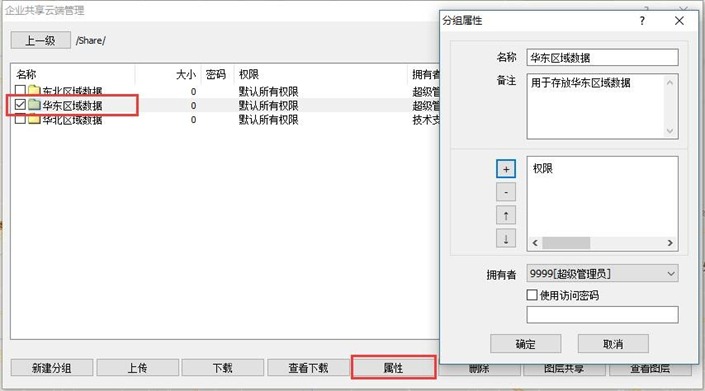Click the minus button to remove a permission

point(506,192)
